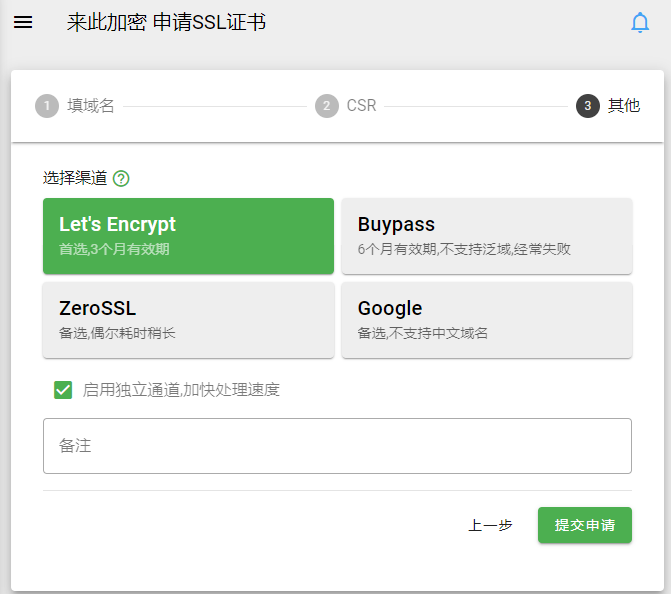Click the step 3 circle icon
Viewport: 671px width, 594px height.
tap(588, 106)
